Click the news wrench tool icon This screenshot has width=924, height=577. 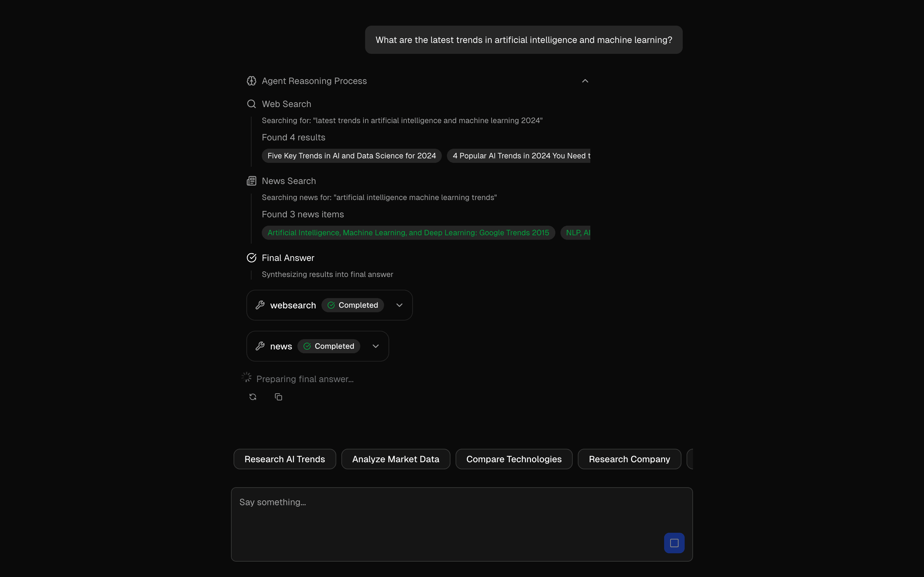coord(260,346)
